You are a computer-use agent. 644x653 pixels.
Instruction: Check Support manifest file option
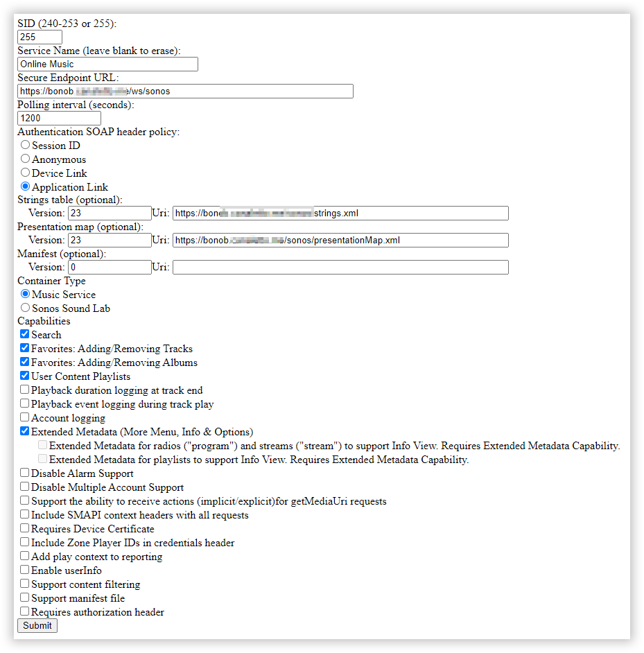[25, 598]
